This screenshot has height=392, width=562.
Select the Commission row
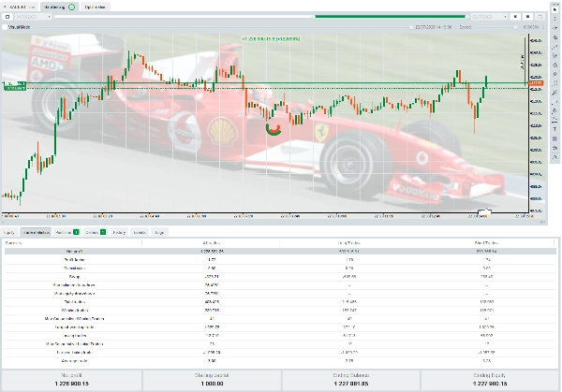click(x=280, y=269)
